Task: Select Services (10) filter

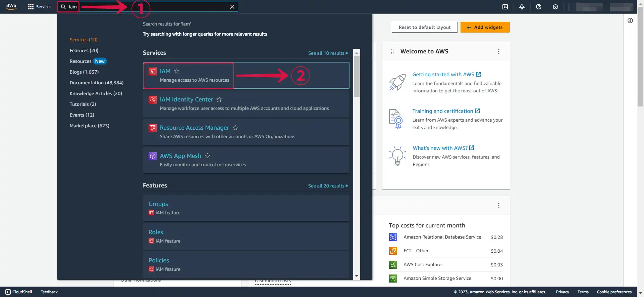Action: coord(84,40)
